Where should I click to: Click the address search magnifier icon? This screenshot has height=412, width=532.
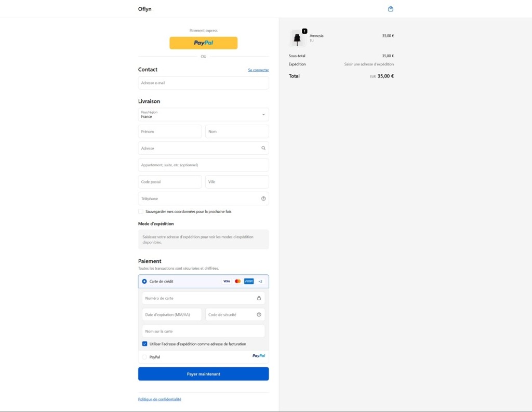click(x=263, y=148)
